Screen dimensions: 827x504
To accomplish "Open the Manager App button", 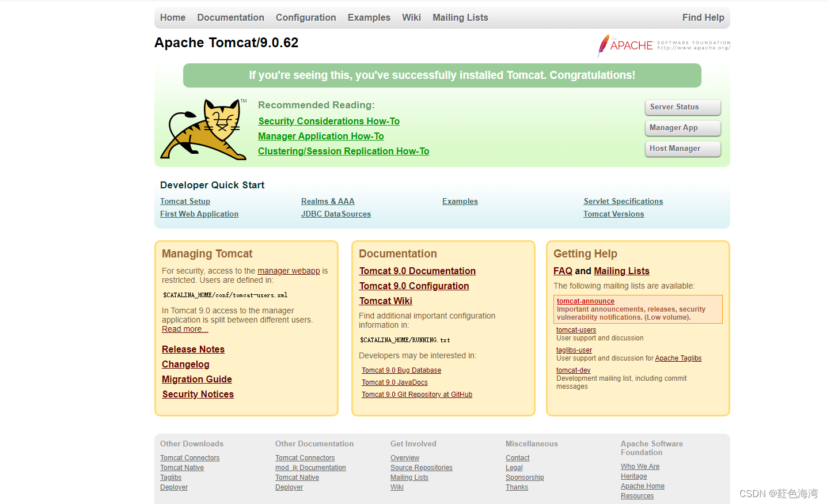I will pyautogui.click(x=682, y=128).
